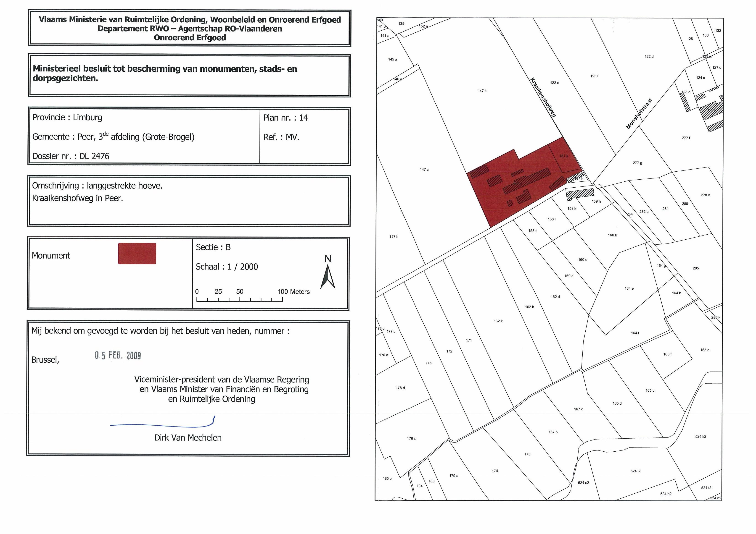This screenshot has height=534, width=756.
Task: Click parcel label 524 k2
Action: [x=700, y=436]
